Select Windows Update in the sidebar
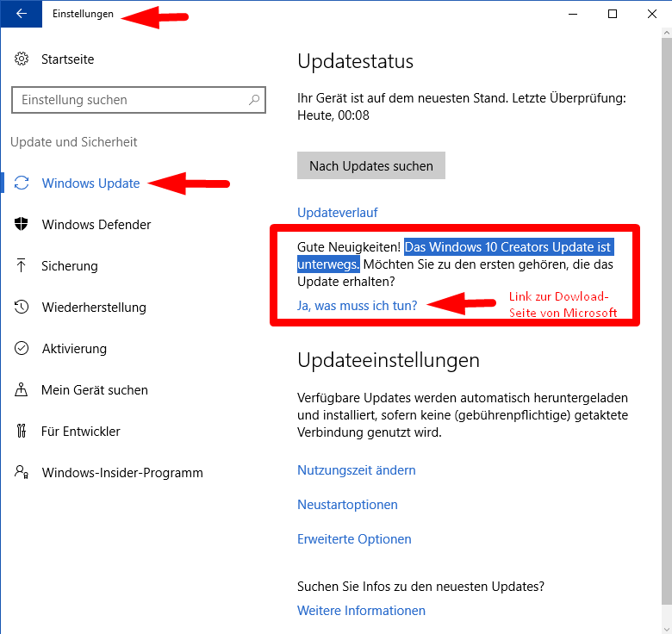The height and width of the screenshot is (634, 672). point(90,183)
